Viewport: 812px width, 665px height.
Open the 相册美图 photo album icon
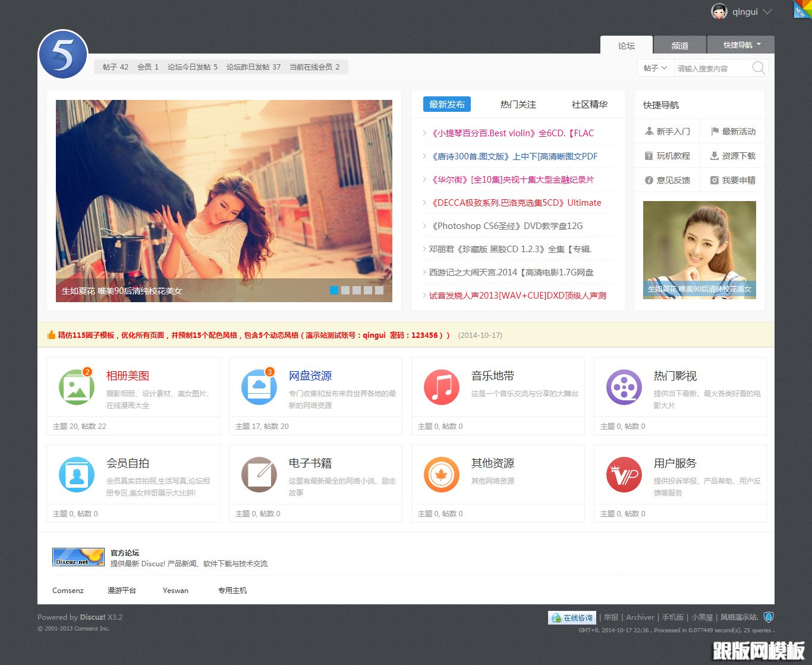[76, 387]
